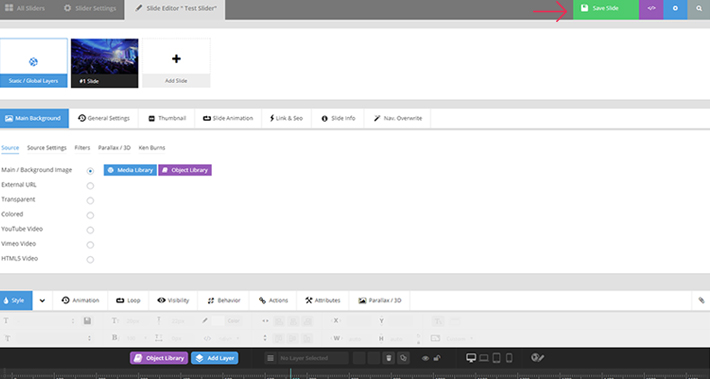Select the Main / Background Image radio button

90,171
